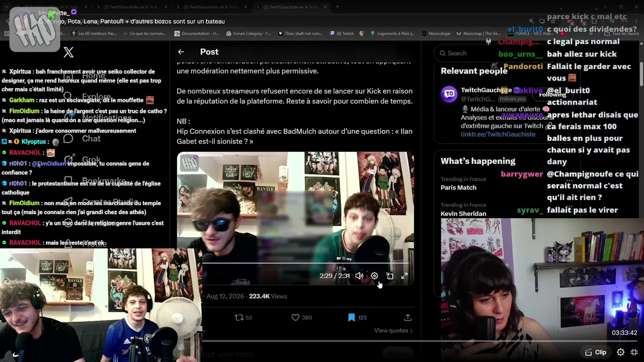The image size is (644, 362).
Task: Click the Garkham username in chat
Action: coord(22,101)
